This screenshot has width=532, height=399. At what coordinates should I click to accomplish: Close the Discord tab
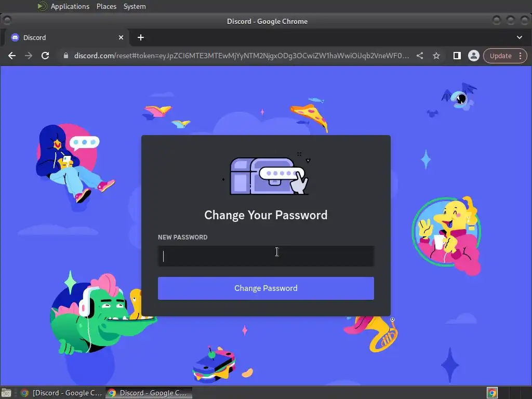121,37
